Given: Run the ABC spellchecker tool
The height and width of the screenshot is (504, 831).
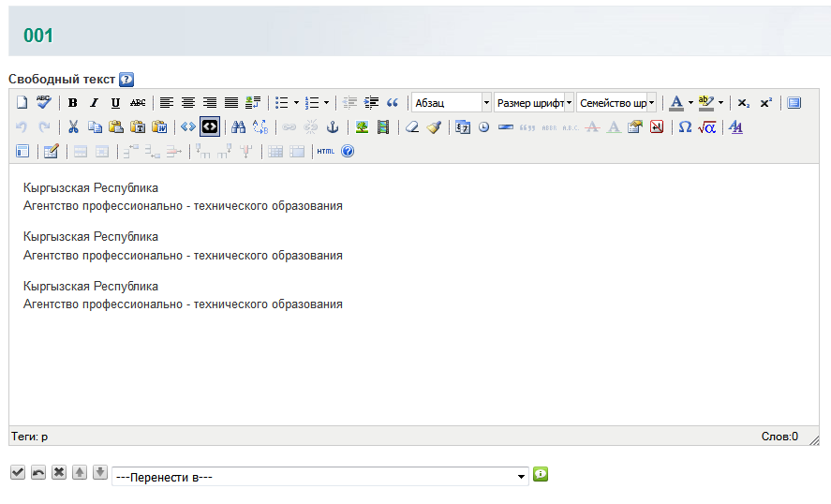Looking at the screenshot, I should (43, 102).
